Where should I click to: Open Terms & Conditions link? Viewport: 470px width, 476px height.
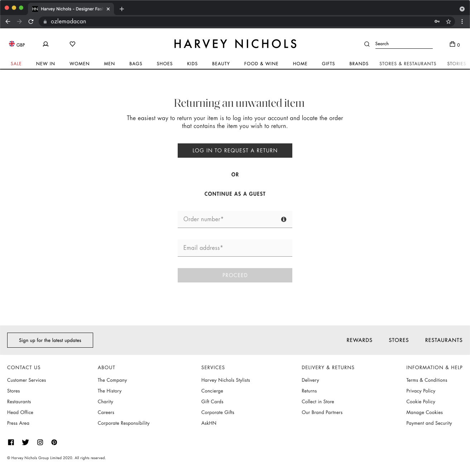tap(427, 380)
